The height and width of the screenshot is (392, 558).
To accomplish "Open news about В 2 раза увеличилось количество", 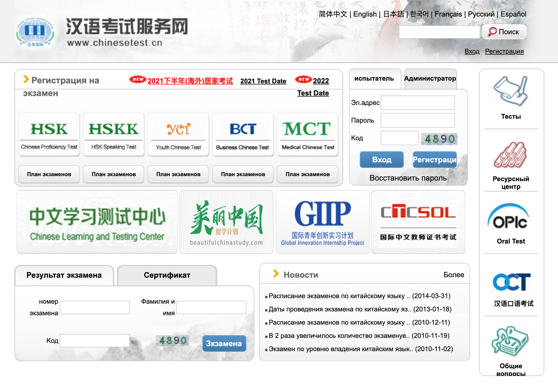I will (359, 336).
